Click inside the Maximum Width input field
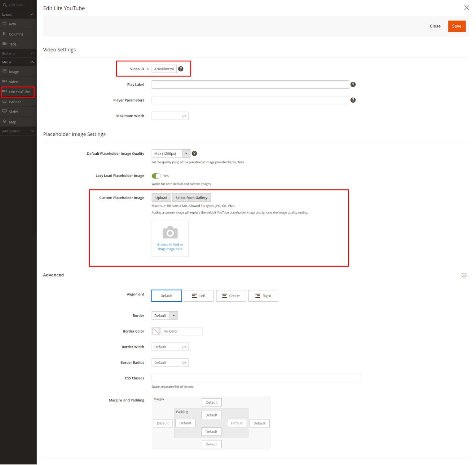This screenshot has height=465, width=476. [167, 116]
